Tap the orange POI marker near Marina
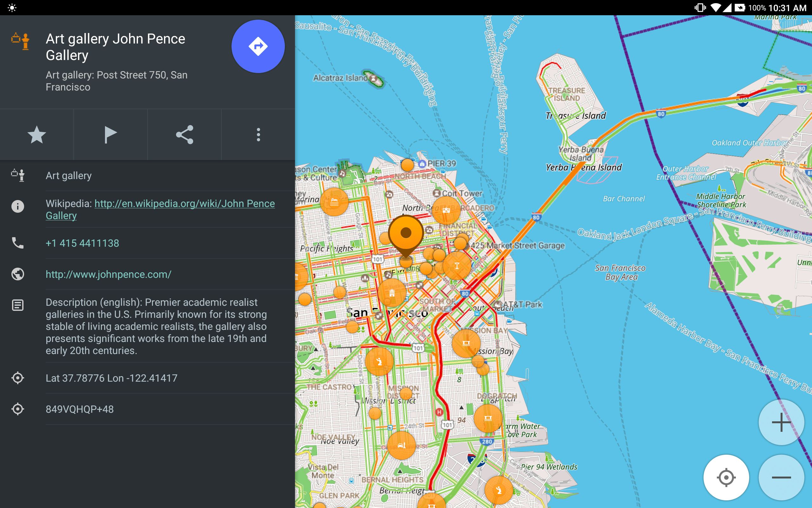 (334, 202)
